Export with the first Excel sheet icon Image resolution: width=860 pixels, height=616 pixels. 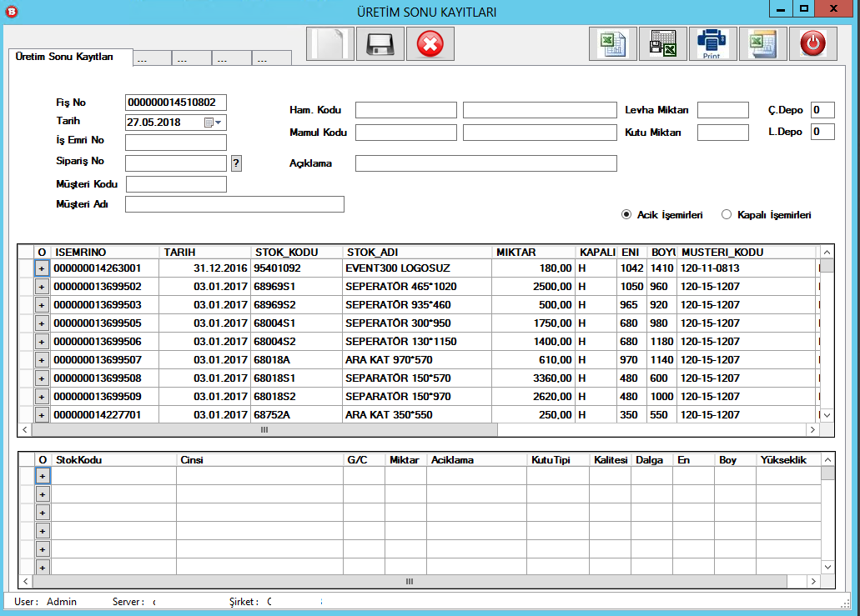coord(613,43)
